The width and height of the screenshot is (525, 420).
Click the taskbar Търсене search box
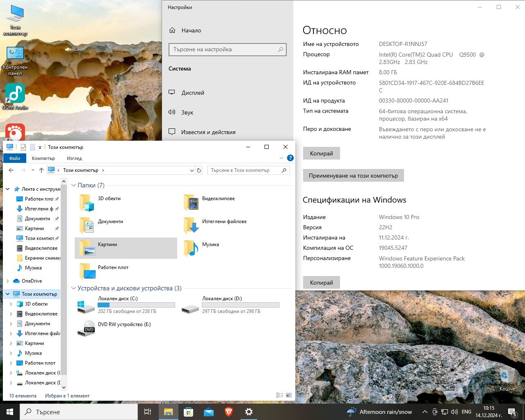click(x=79, y=412)
